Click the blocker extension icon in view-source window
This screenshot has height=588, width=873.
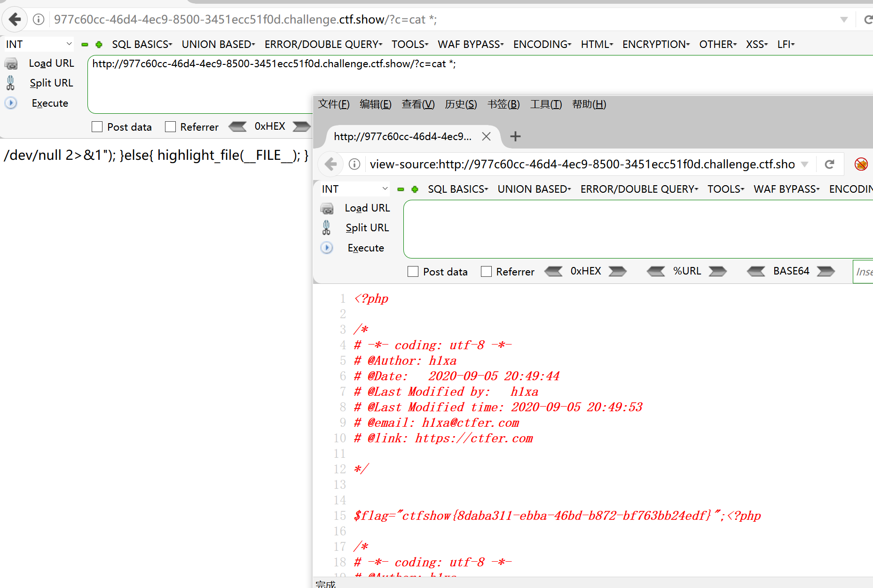pyautogui.click(x=861, y=164)
